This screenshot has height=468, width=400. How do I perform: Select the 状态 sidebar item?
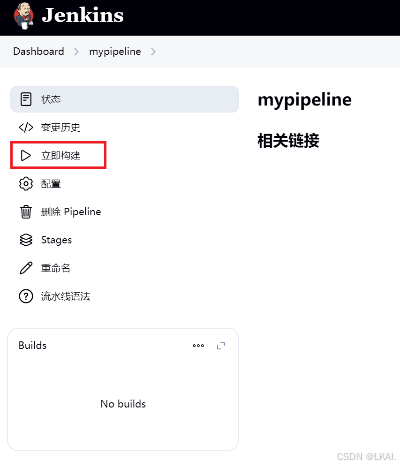click(x=124, y=99)
